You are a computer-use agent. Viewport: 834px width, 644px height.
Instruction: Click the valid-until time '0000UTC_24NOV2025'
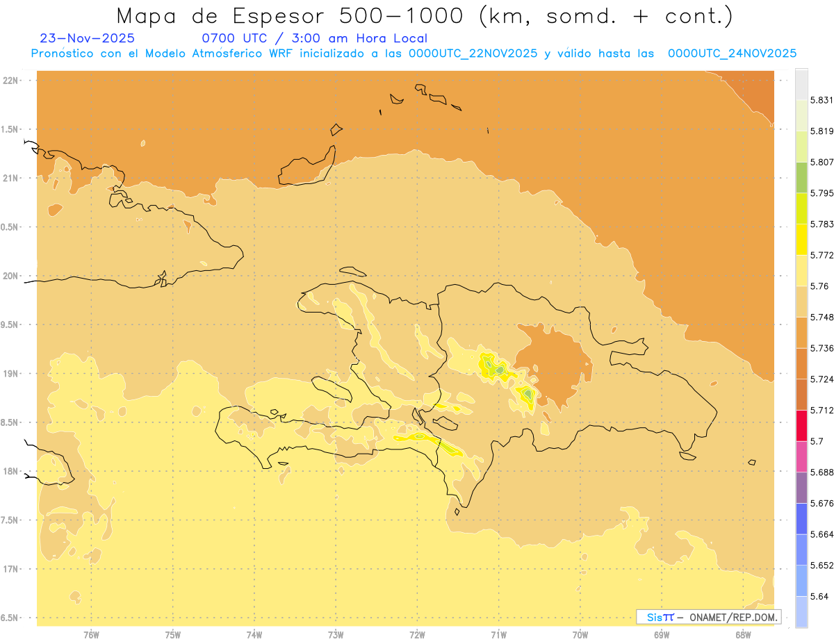[x=732, y=53]
